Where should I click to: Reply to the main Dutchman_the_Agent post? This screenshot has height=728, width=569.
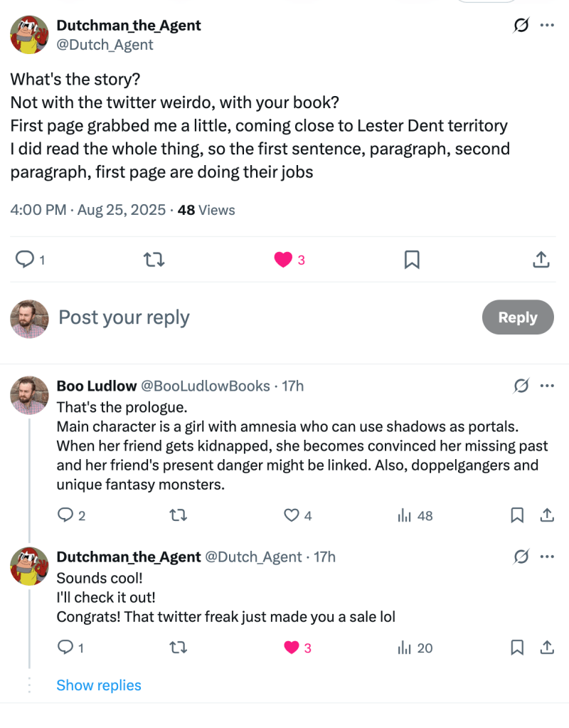(x=25, y=260)
